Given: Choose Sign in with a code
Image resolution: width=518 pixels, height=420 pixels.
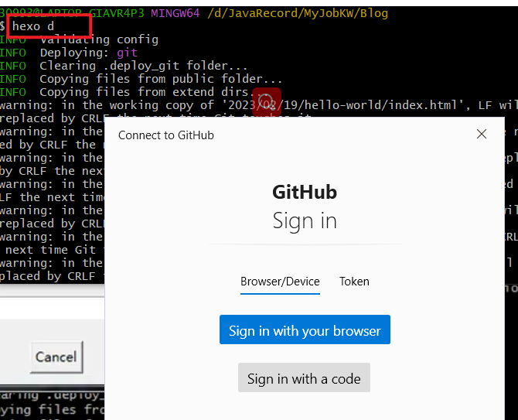Looking at the screenshot, I should click(x=304, y=377).
